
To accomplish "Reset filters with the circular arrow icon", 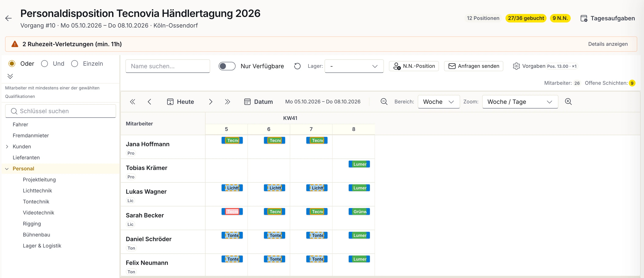I will [297, 66].
